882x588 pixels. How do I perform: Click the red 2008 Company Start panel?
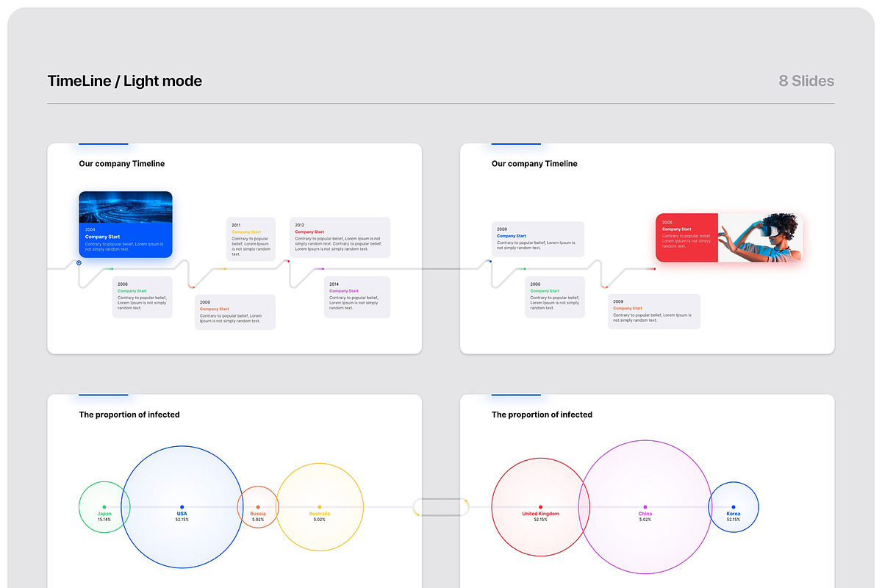coord(686,237)
